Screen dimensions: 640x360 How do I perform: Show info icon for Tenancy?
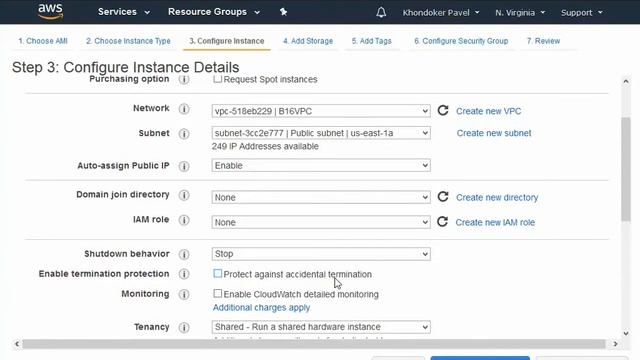coord(184,327)
